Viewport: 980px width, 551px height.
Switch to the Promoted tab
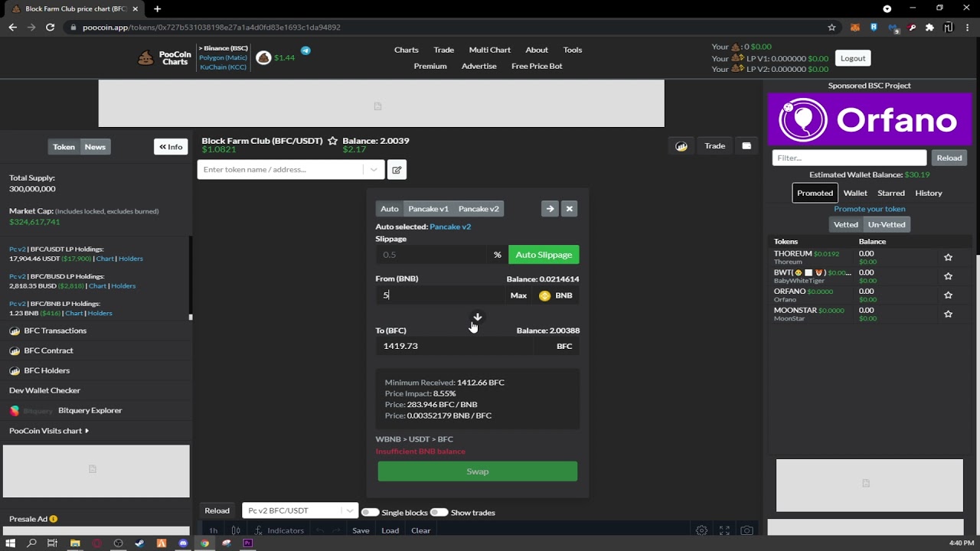point(815,193)
